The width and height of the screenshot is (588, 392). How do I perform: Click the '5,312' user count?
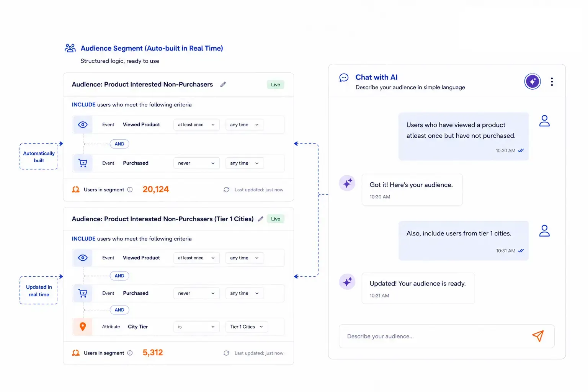click(x=153, y=353)
